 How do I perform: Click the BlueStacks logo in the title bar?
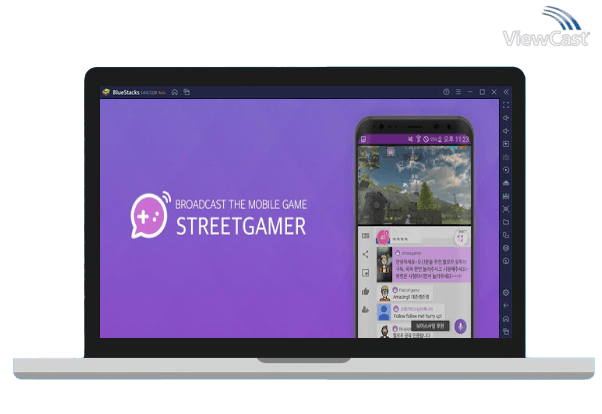[x=106, y=92]
